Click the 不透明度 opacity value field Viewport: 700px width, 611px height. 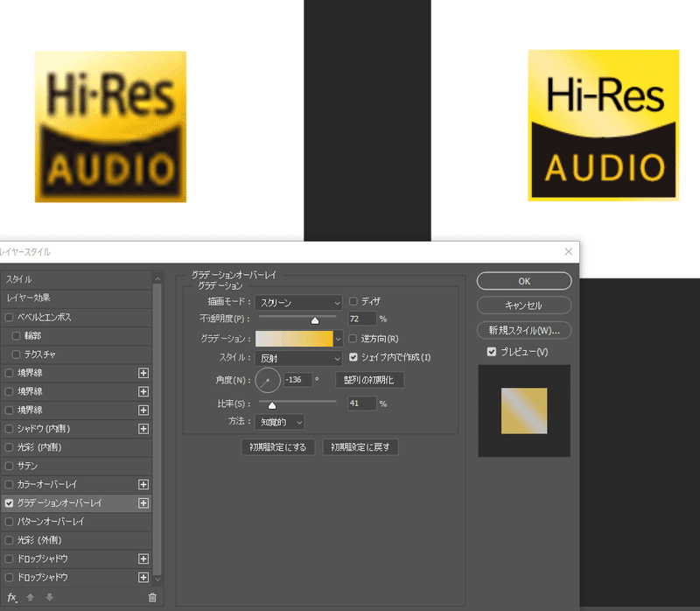tap(362, 319)
